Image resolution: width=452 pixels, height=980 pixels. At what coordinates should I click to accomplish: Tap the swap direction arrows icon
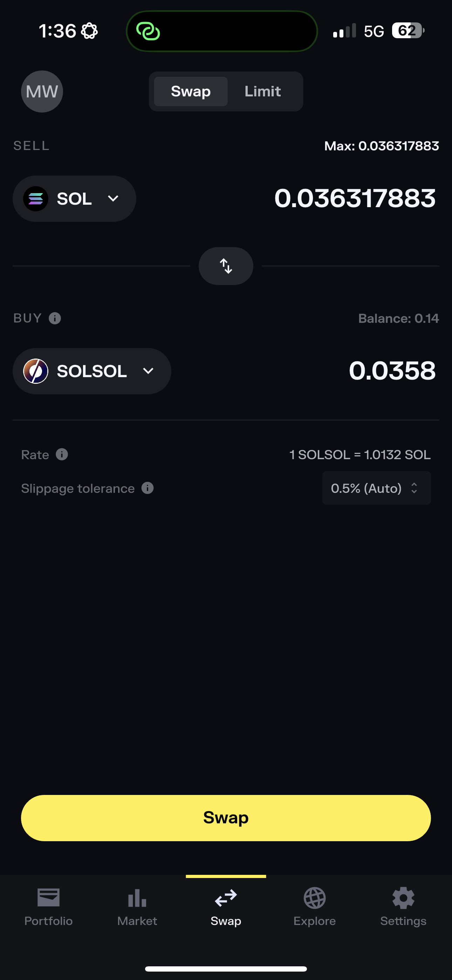(226, 266)
